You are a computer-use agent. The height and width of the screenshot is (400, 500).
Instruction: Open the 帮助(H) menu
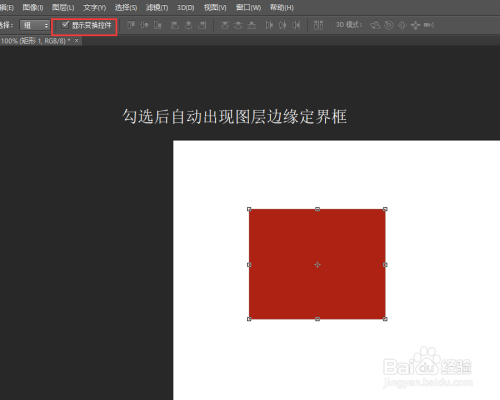click(282, 7)
